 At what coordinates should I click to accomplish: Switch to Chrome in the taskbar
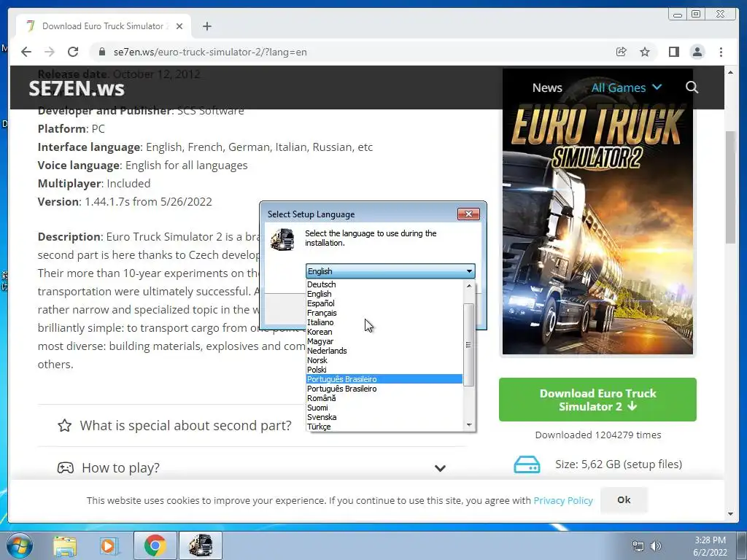click(x=155, y=545)
